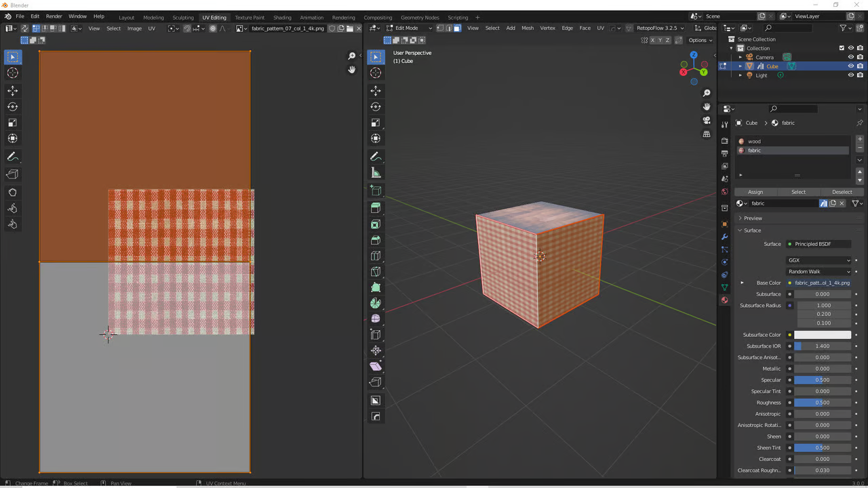Screen dimensions: 868x488
Task: Expand the Preview panel
Action: pyautogui.click(x=753, y=218)
